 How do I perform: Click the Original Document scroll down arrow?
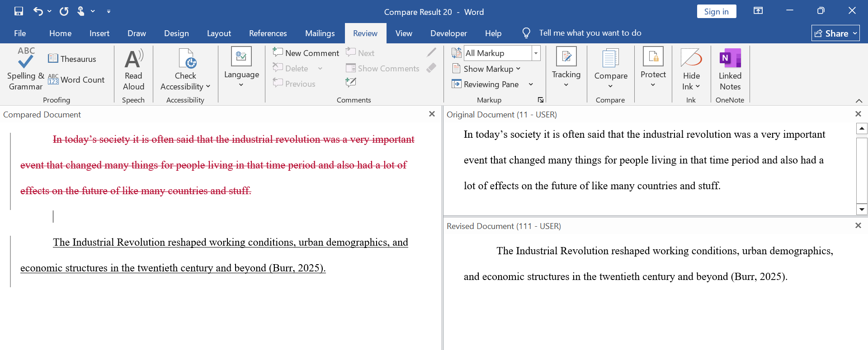pyautogui.click(x=862, y=209)
